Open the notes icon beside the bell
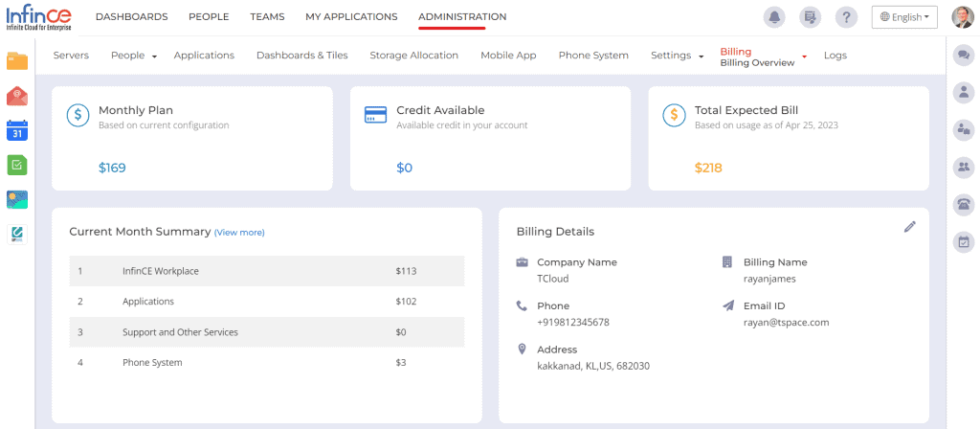The height and width of the screenshot is (429, 980). 810,17
